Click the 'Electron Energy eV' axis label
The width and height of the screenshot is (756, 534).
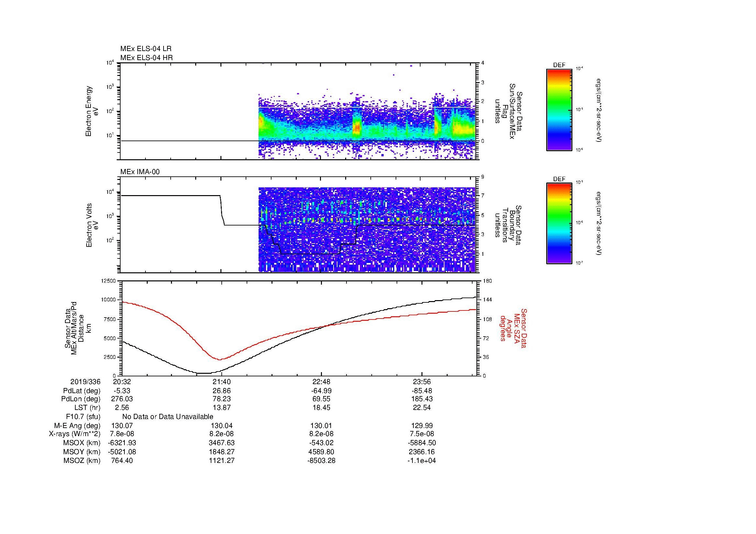click(x=92, y=111)
